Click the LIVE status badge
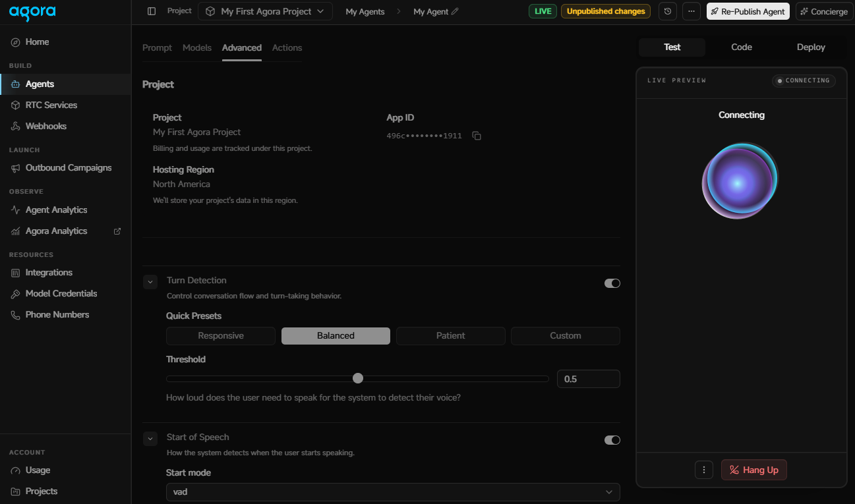This screenshot has width=855, height=504. click(543, 11)
